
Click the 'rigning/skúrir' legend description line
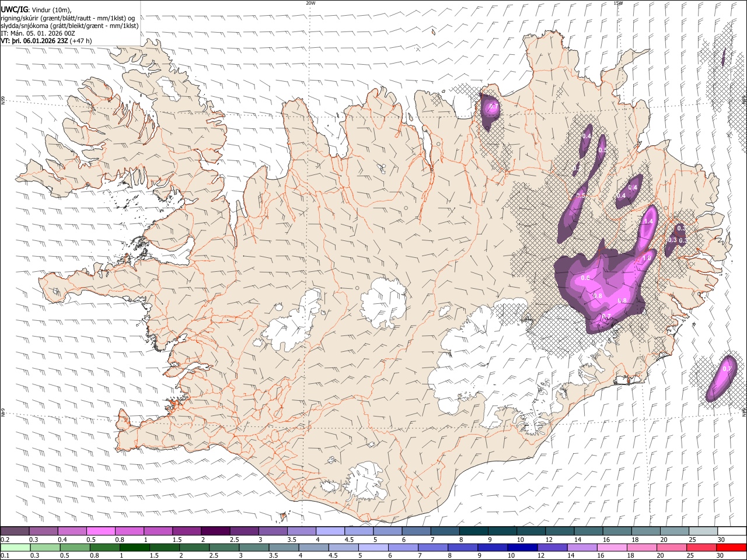68,18
